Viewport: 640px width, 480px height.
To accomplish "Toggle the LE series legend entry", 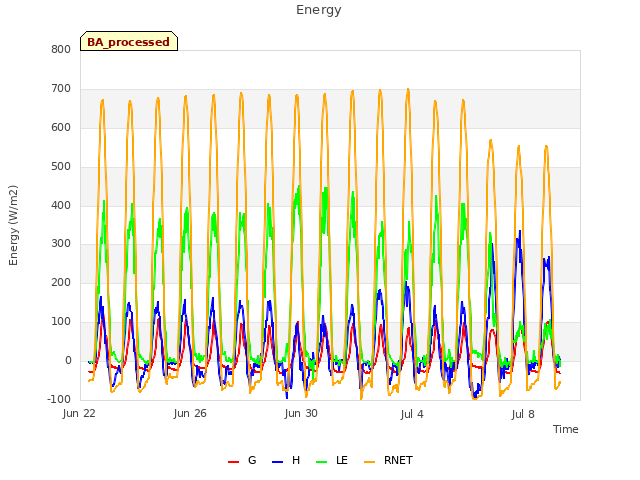I will click(332, 461).
